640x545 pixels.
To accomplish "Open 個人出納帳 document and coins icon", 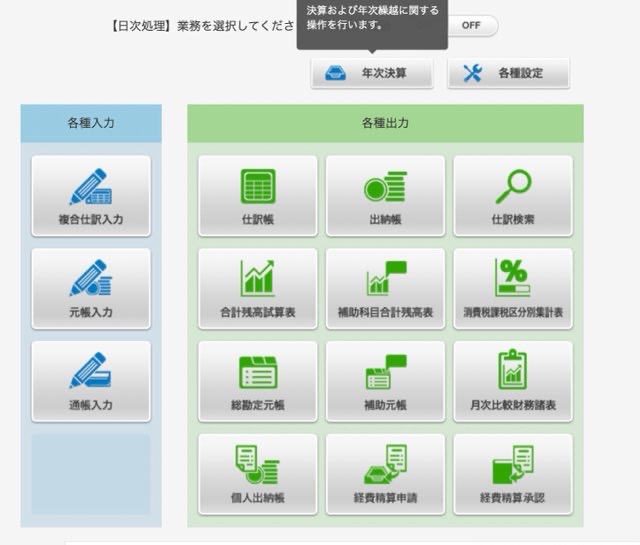I will click(x=257, y=465).
